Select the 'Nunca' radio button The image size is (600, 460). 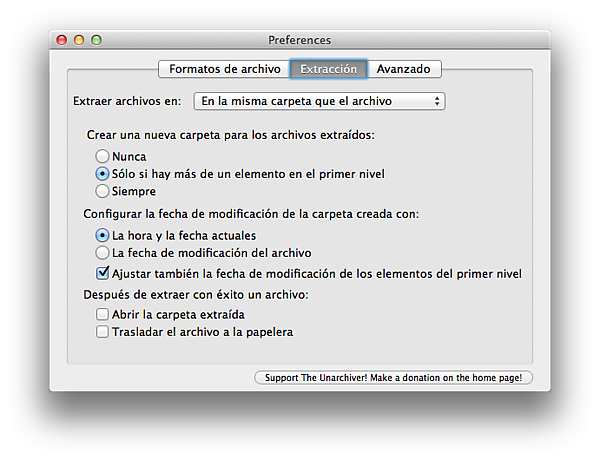[x=102, y=157]
